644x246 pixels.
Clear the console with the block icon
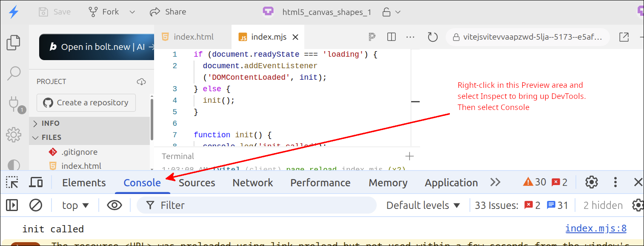click(x=35, y=205)
